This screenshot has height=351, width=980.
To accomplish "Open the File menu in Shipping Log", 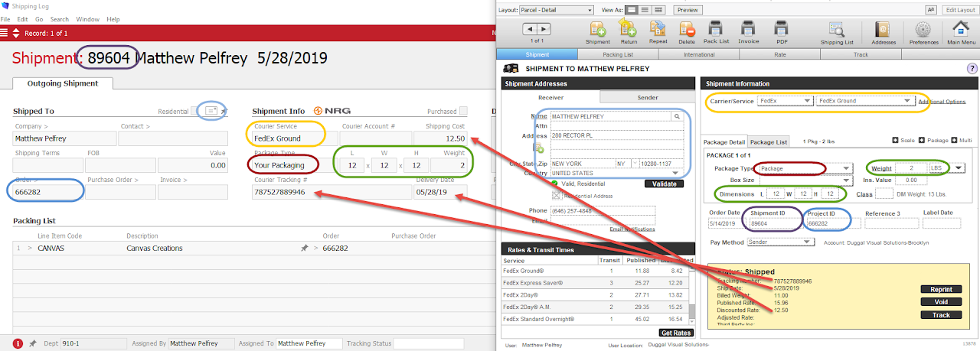I will click(7, 18).
